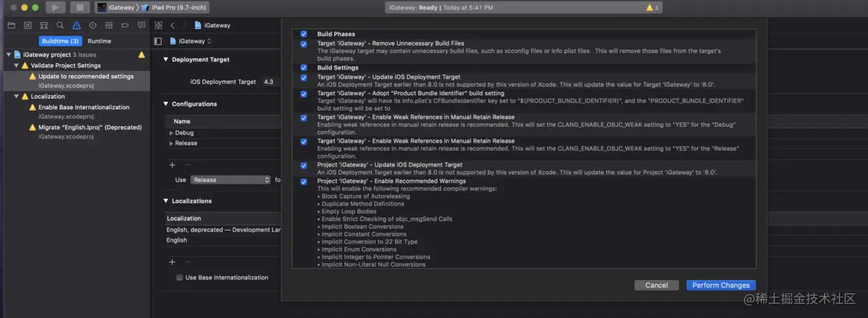
Task: Toggle the Remove Unnecessary Build Files checkbox
Action: [303, 44]
